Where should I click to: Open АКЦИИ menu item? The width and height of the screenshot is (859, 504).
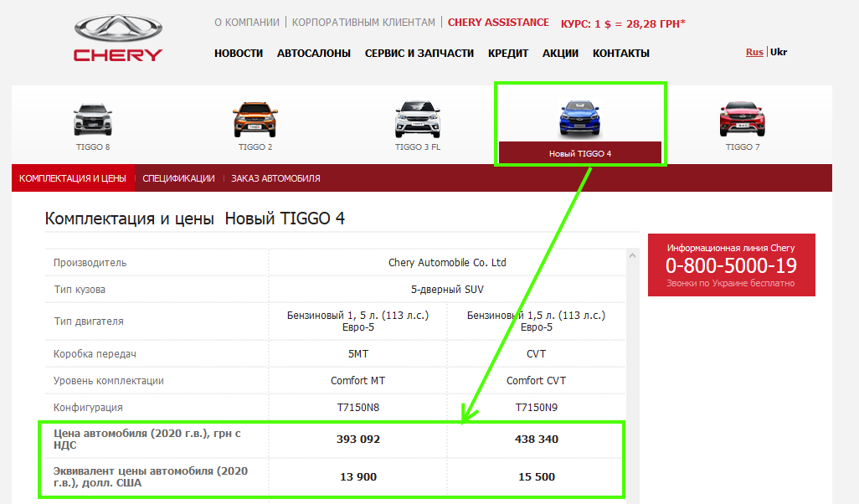coord(560,53)
